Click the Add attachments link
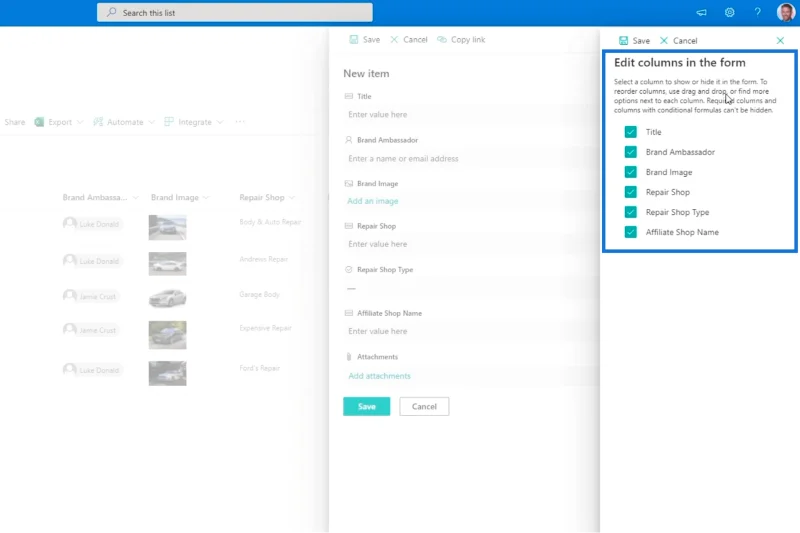800x533 pixels. [379, 376]
